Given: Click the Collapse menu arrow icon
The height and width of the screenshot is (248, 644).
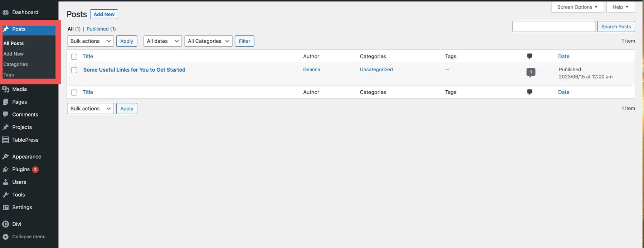Looking at the screenshot, I should click(6, 237).
